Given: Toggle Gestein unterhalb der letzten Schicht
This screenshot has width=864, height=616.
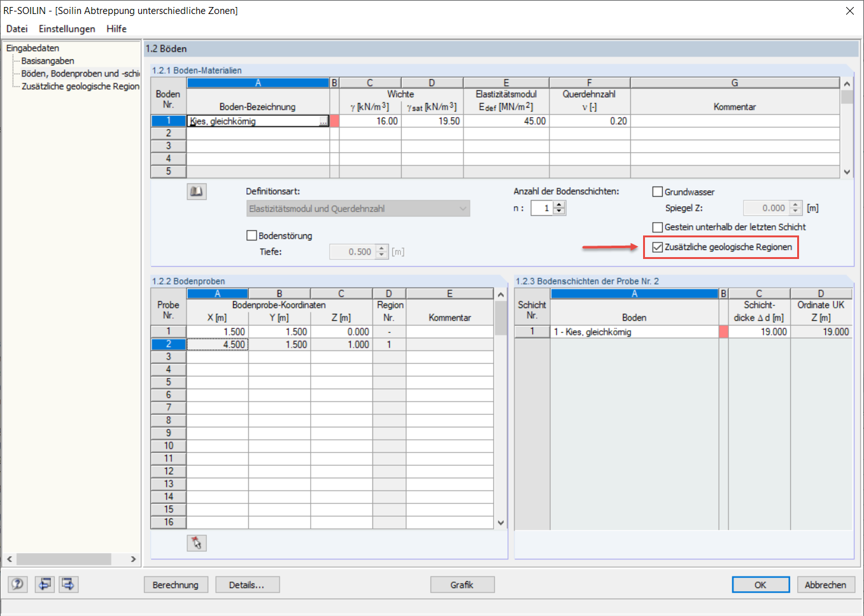Looking at the screenshot, I should point(658,227).
